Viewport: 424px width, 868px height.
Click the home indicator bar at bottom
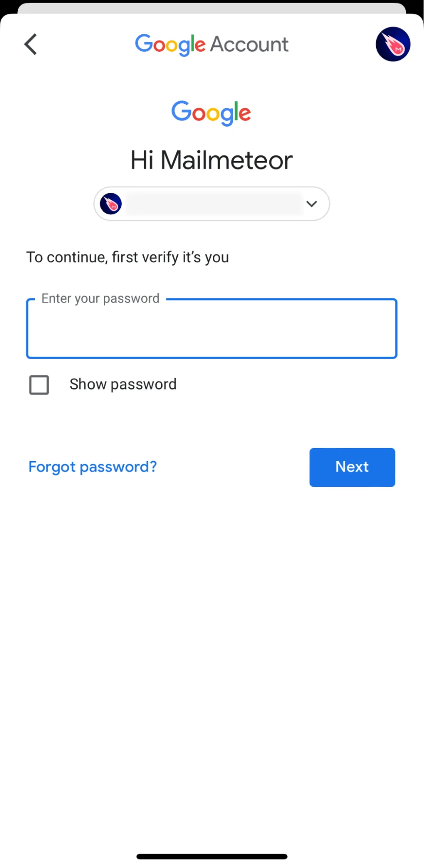[x=212, y=856]
